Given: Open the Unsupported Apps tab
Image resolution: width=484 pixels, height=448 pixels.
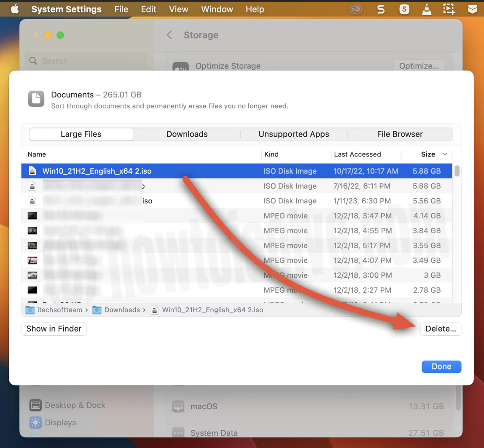Looking at the screenshot, I should click(x=293, y=134).
